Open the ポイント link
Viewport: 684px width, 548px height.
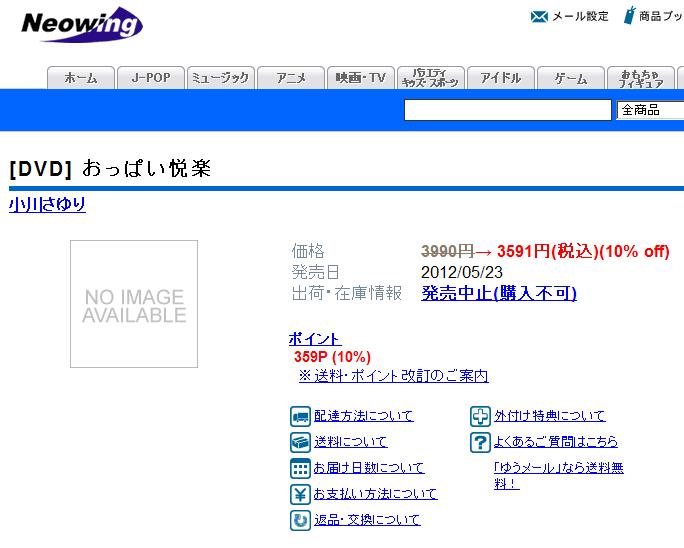[x=315, y=339]
